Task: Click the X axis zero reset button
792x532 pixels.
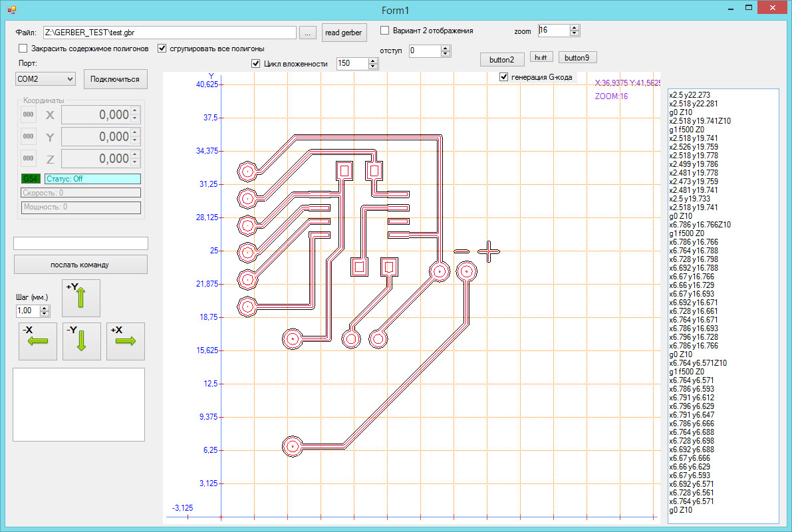Action: (29, 114)
